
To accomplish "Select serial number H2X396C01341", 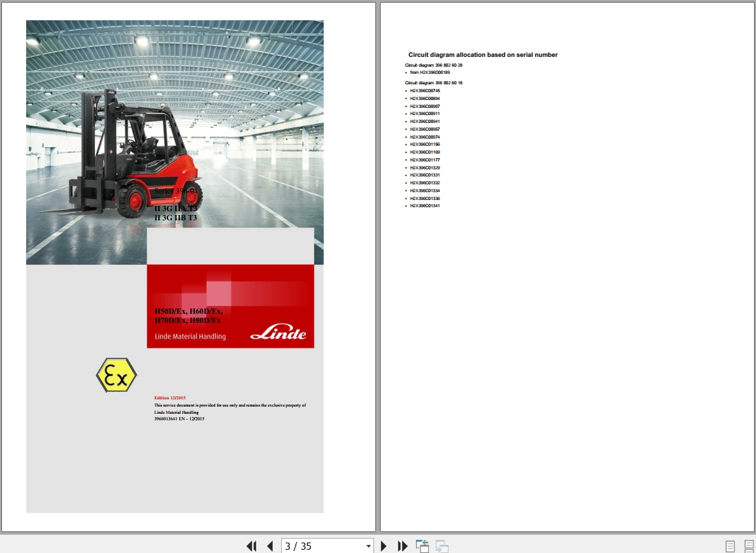I will point(425,206).
